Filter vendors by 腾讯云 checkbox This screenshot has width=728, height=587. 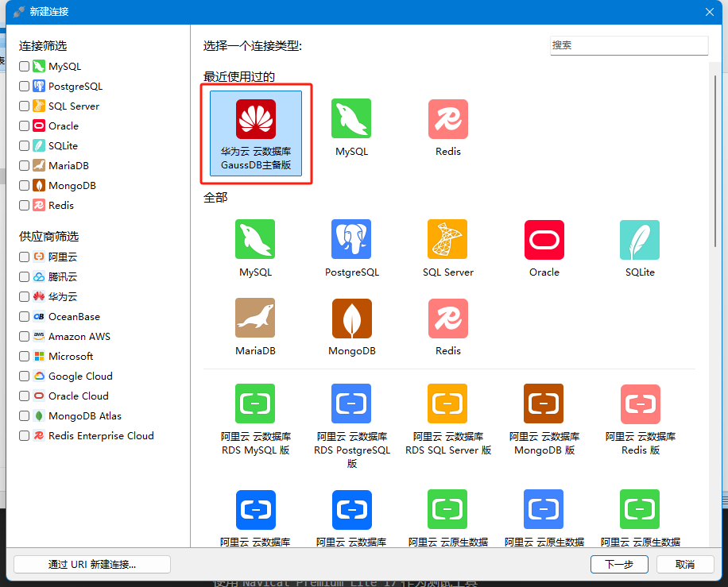[24, 276]
